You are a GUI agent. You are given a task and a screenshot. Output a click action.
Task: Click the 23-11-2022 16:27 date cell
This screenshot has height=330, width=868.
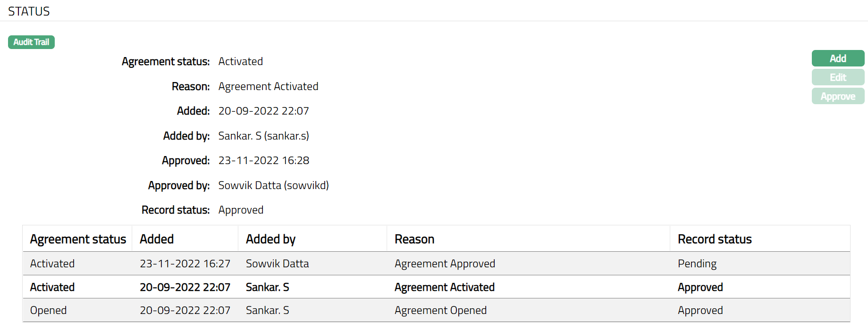(185, 264)
